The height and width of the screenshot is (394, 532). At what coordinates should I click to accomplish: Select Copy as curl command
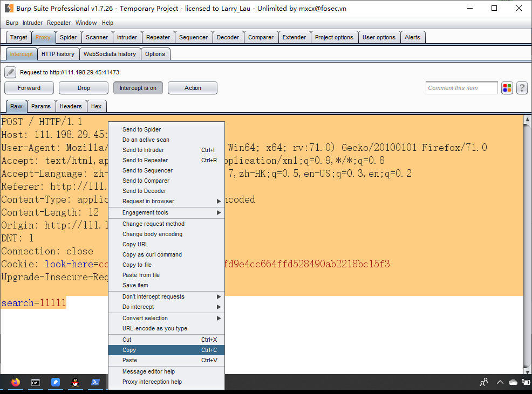166,254
